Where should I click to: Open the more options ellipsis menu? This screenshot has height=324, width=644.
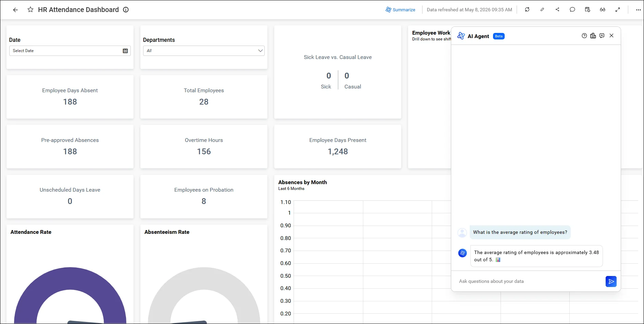639,10
